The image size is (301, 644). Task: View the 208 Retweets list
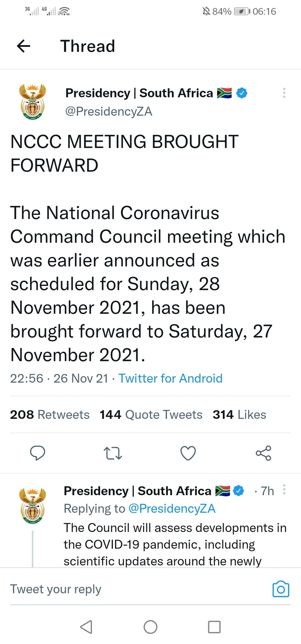pos(50,415)
